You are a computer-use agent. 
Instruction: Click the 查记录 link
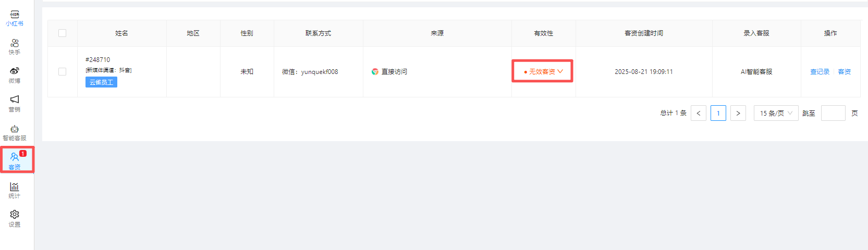820,72
